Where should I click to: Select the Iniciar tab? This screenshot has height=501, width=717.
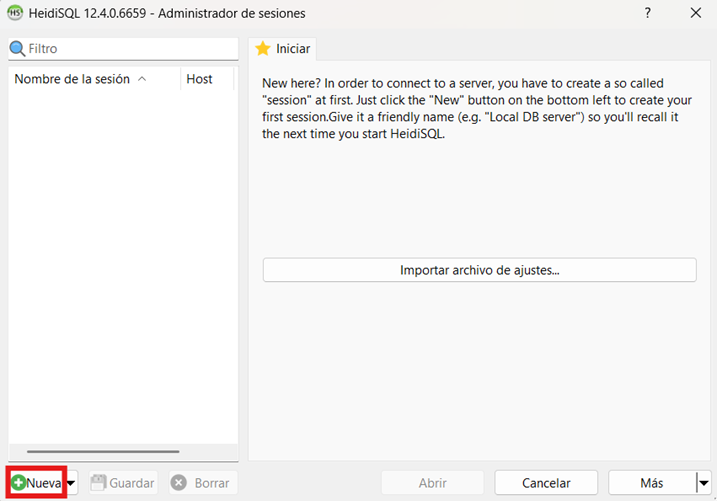coord(283,49)
